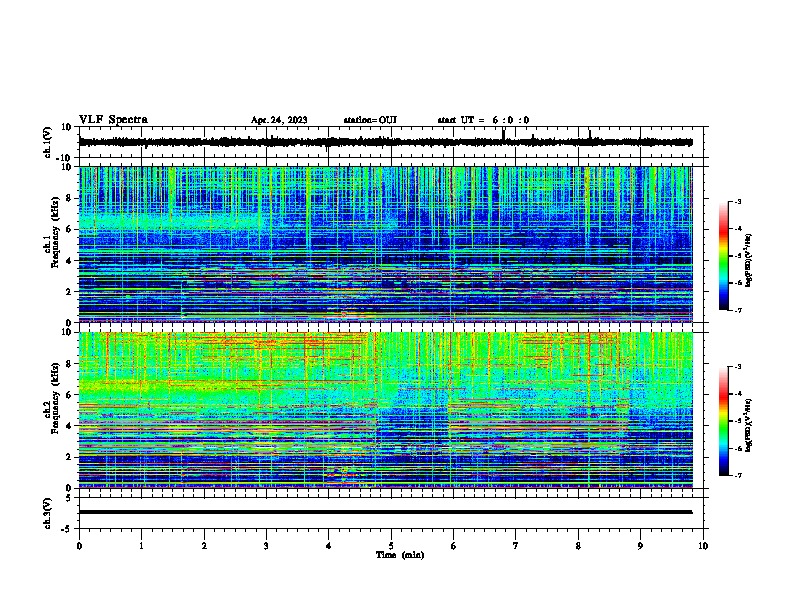Click the '6' kHz tick on ch.2 spectrogram
792x612 pixels.
[x=70, y=395]
